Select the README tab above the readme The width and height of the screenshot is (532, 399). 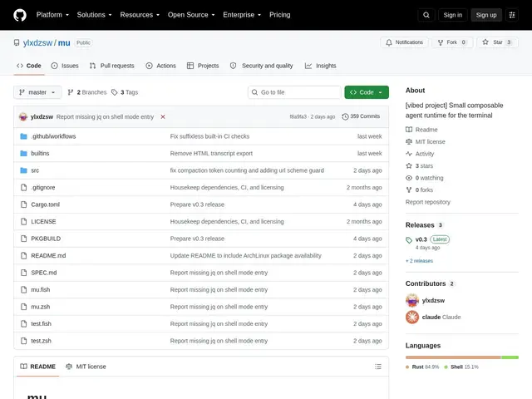click(37, 367)
